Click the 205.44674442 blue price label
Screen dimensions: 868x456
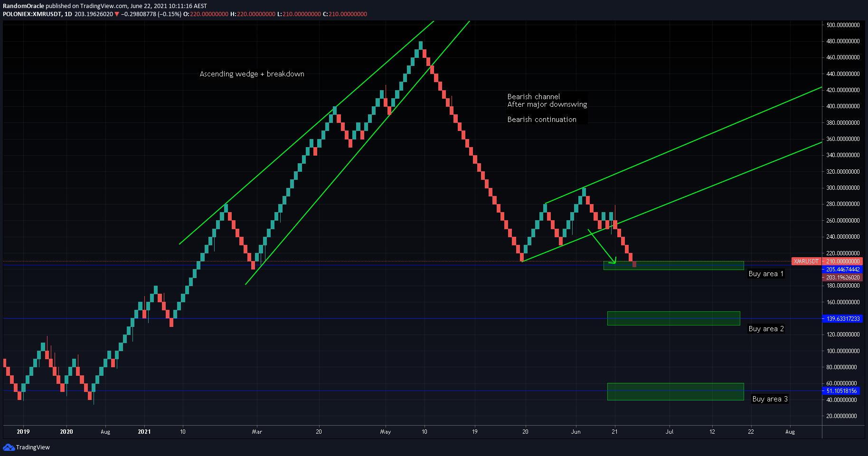(842, 270)
